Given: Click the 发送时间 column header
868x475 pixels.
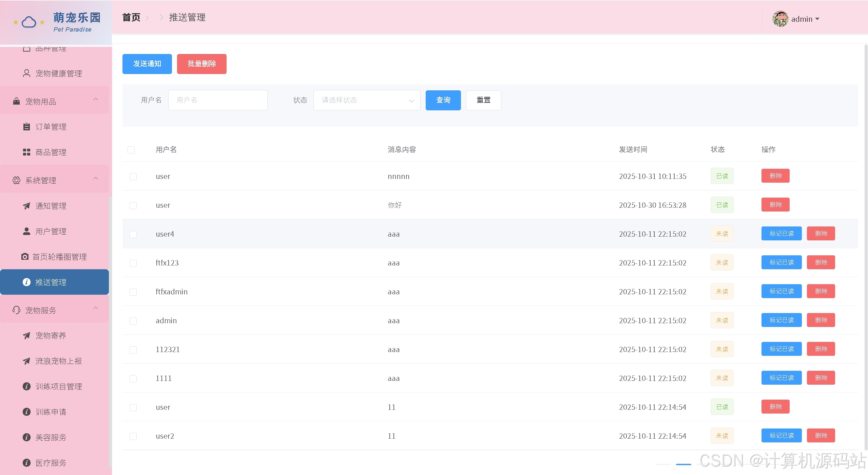Looking at the screenshot, I should click(633, 149).
